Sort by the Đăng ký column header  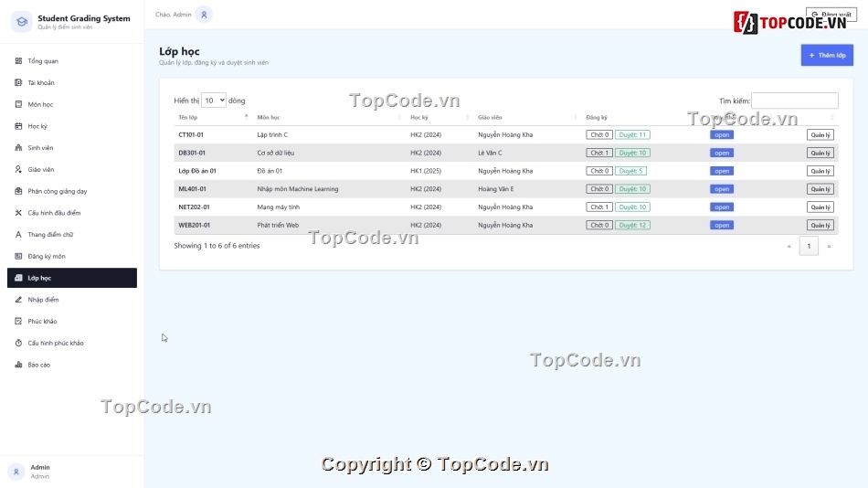click(x=644, y=117)
